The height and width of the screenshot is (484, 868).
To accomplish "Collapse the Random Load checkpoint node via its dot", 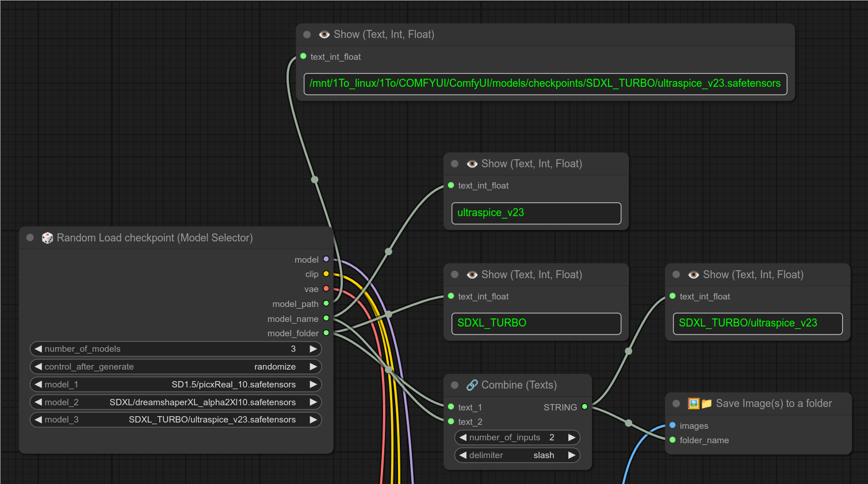I will point(30,238).
